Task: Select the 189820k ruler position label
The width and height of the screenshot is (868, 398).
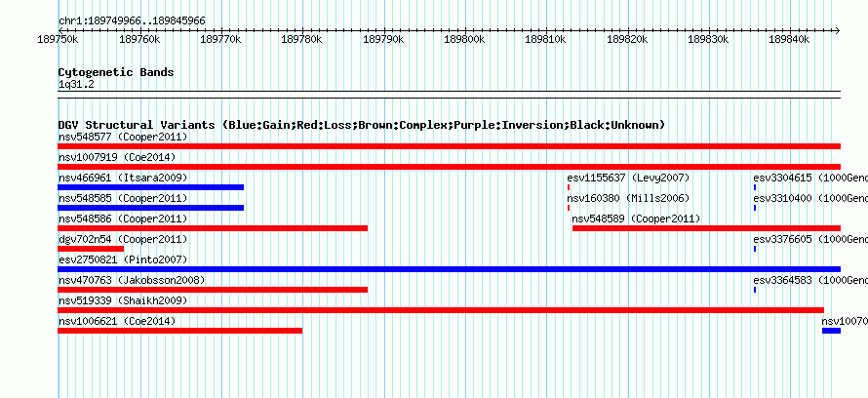Action: pos(627,39)
